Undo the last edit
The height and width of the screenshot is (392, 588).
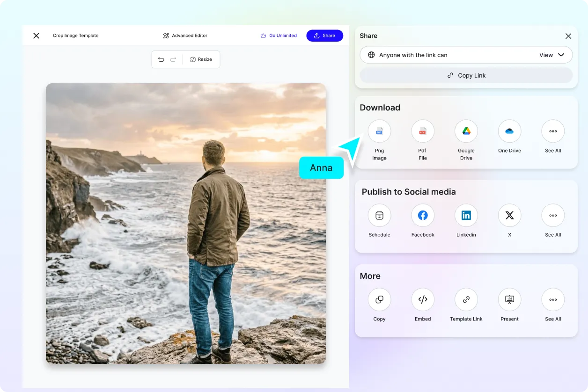click(x=161, y=59)
